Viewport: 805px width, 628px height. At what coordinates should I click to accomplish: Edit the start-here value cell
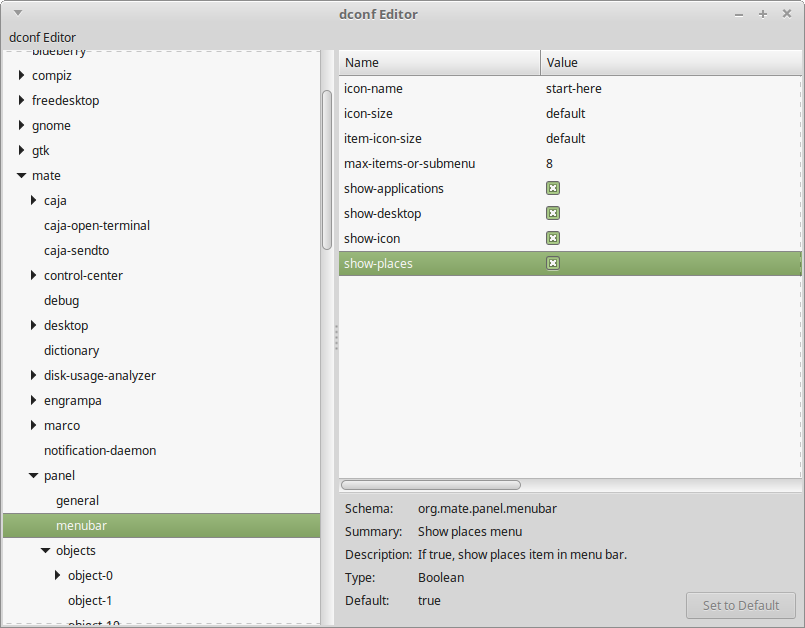[x=573, y=88]
